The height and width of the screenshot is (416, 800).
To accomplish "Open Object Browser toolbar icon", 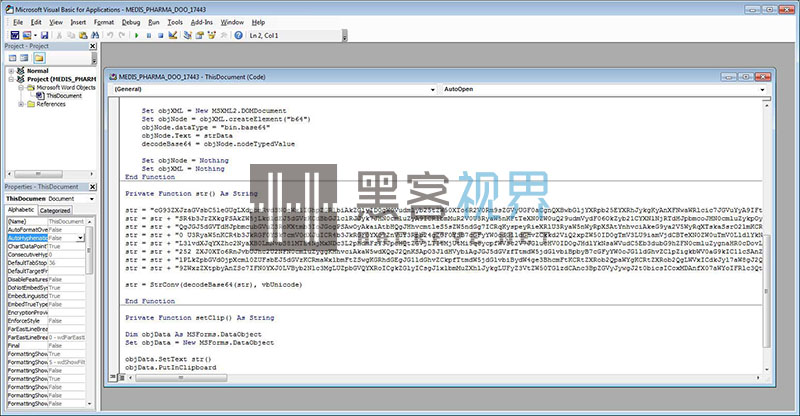I will point(211,35).
